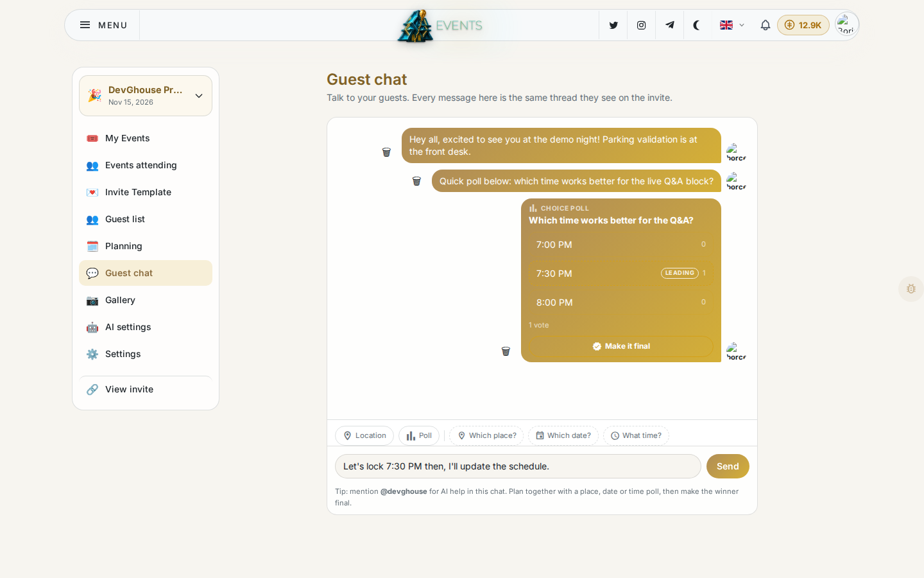Open the user profile avatar

coord(847,25)
